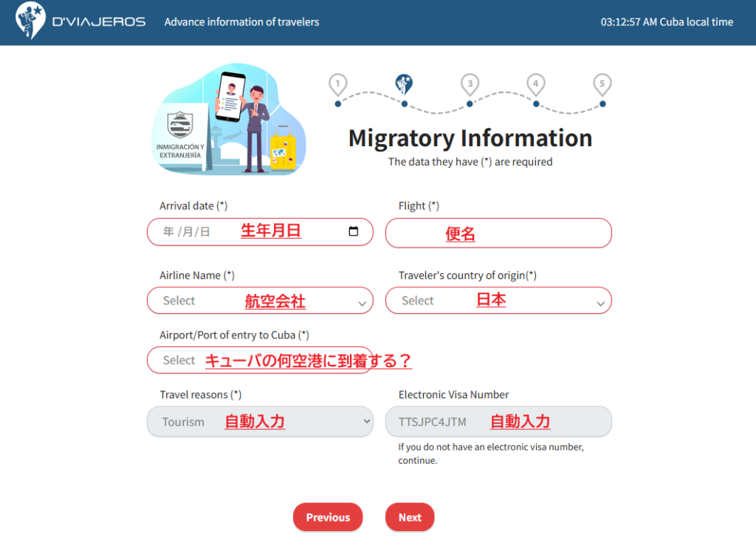Open Traveler's country of origin dropdown
Screen dimensions: 756x551
coord(498,301)
